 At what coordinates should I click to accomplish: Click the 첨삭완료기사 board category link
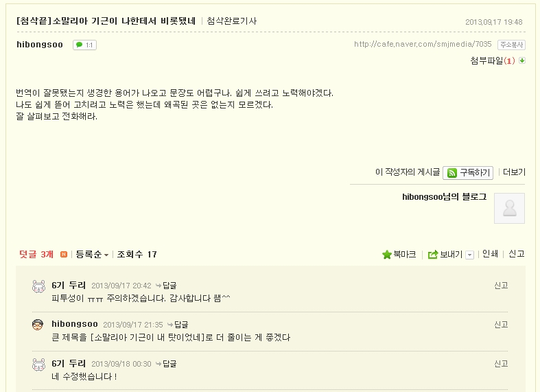231,21
